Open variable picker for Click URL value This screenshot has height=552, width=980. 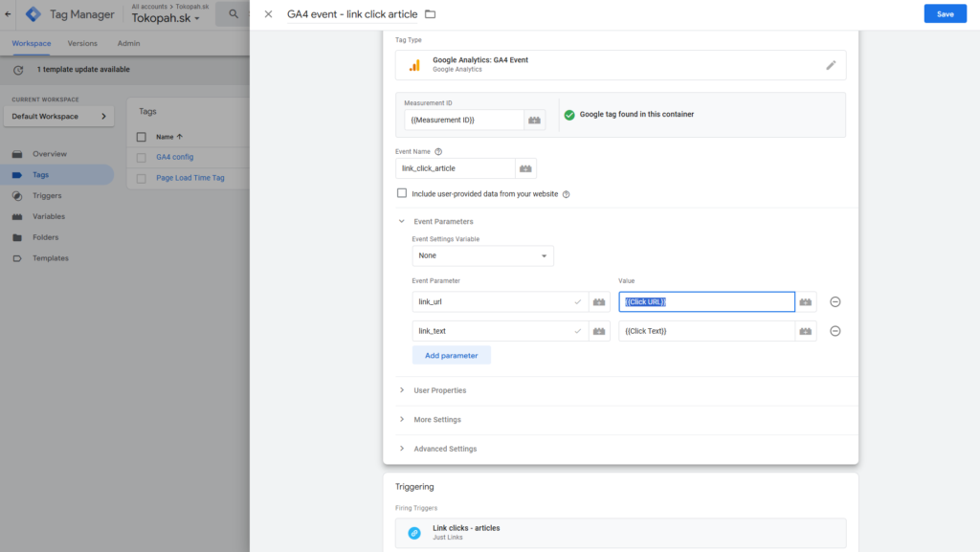(x=806, y=301)
